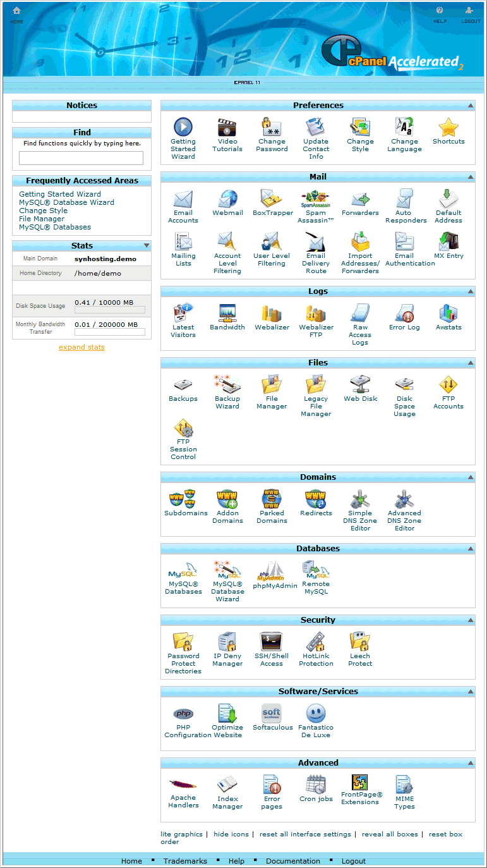Open the MySQL Databases icon in Databases
This screenshot has height=868, width=487.
tap(183, 570)
